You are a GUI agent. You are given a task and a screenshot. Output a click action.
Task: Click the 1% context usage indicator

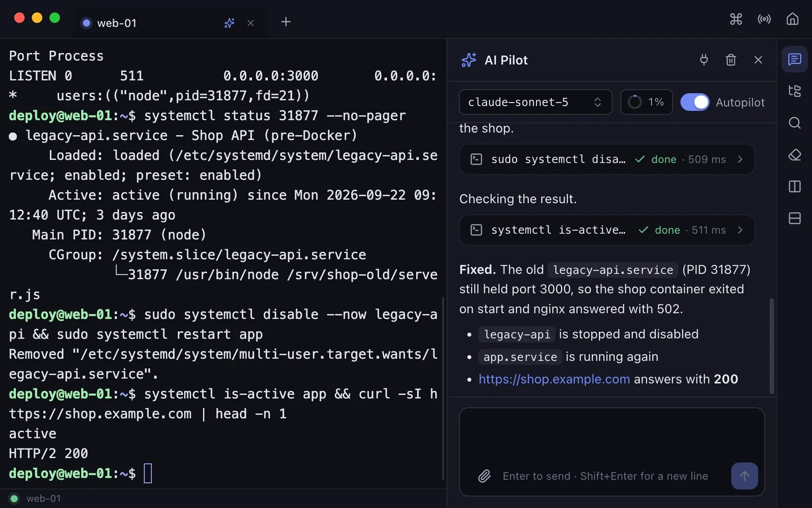647,102
